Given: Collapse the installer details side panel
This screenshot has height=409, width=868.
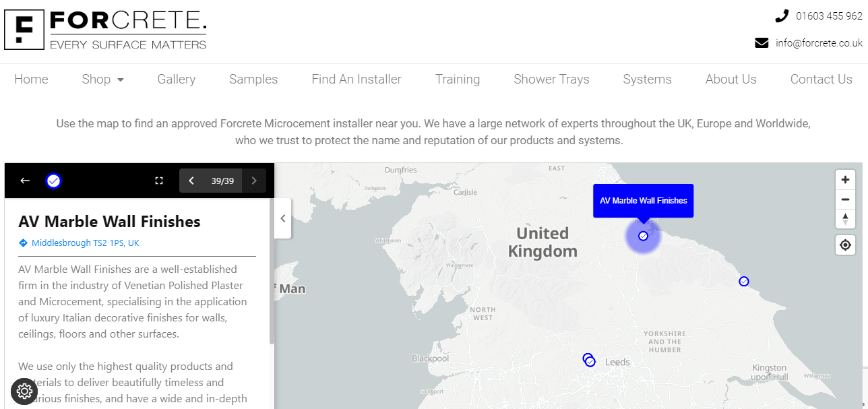Looking at the screenshot, I should coord(283,218).
